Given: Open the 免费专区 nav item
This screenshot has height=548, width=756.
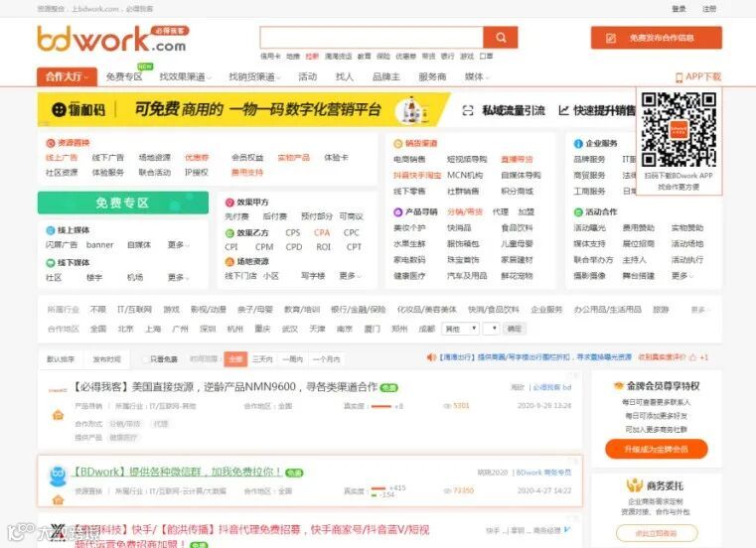Looking at the screenshot, I should 124,77.
